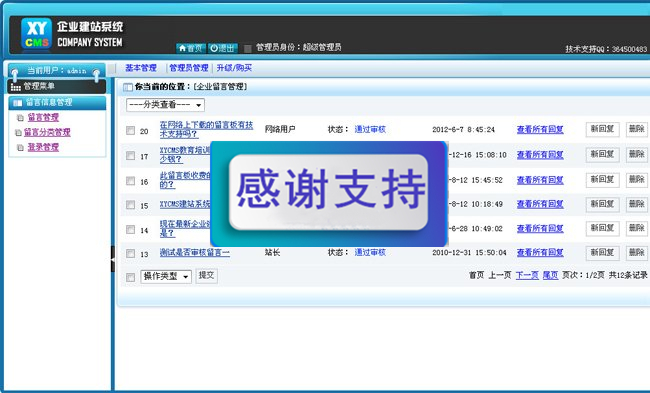The width and height of the screenshot is (650, 393).
Task: Click page icon beside 留言管理
Action: pos(20,118)
